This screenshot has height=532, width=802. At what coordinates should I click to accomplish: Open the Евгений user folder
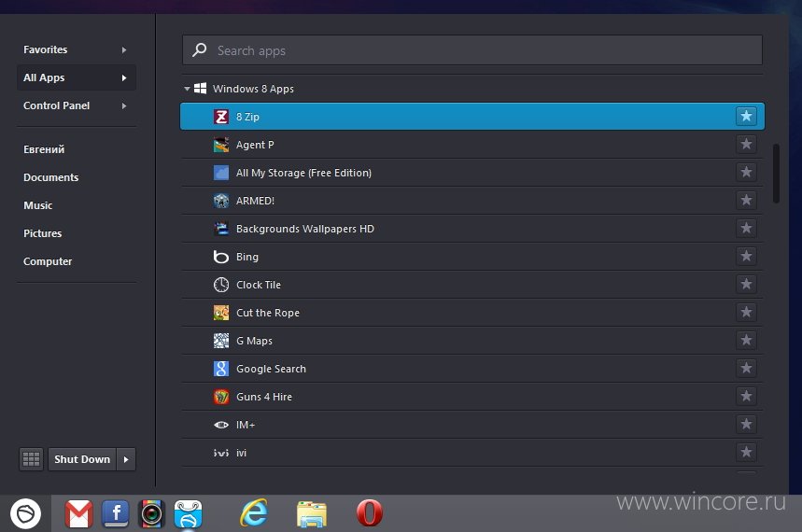point(44,149)
